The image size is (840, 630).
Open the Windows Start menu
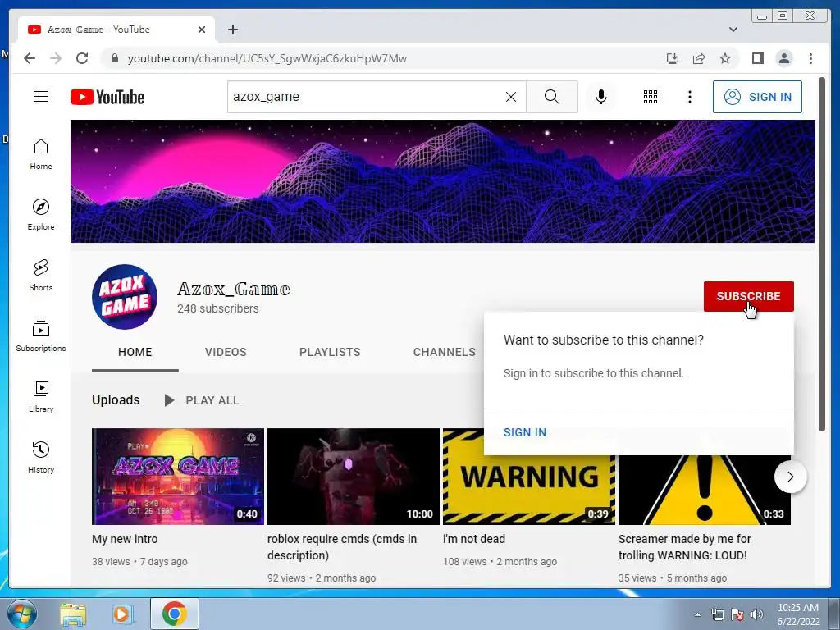point(21,614)
